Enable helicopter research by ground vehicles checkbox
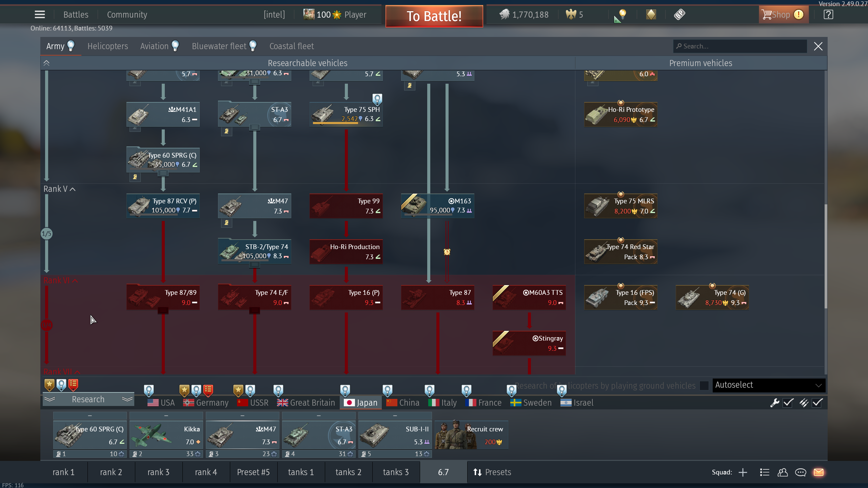 point(704,385)
